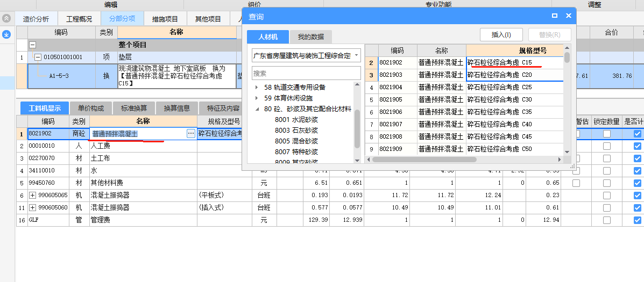This screenshot has height=282, width=644.
Task: Toggle 锁定数量 checkbox for 土工布 row
Action: pos(607,158)
